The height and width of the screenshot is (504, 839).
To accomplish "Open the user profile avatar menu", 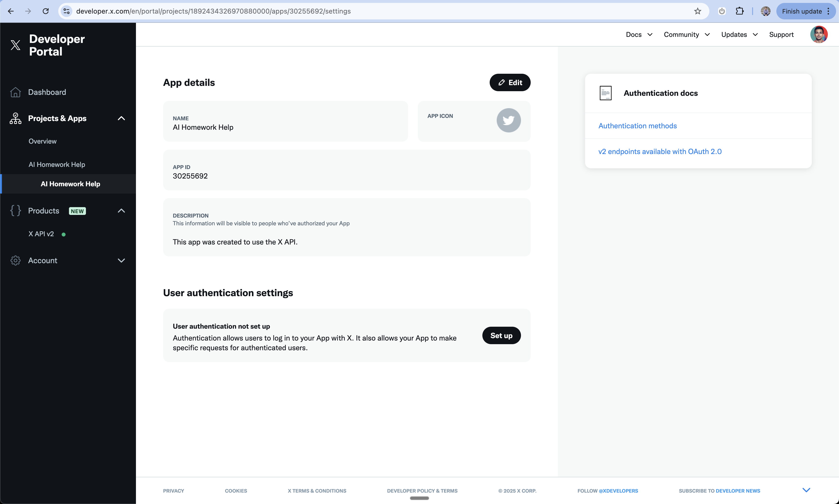I will click(x=819, y=35).
